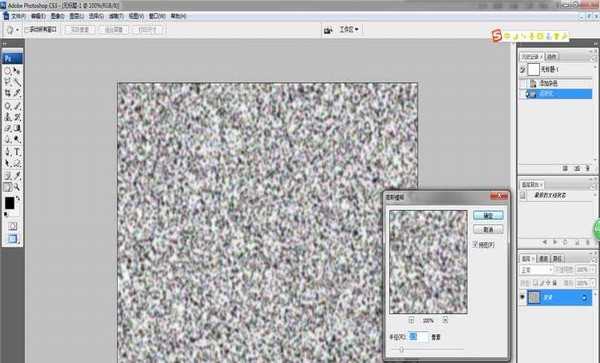Click the cancel button in blur dialog

pos(488,230)
